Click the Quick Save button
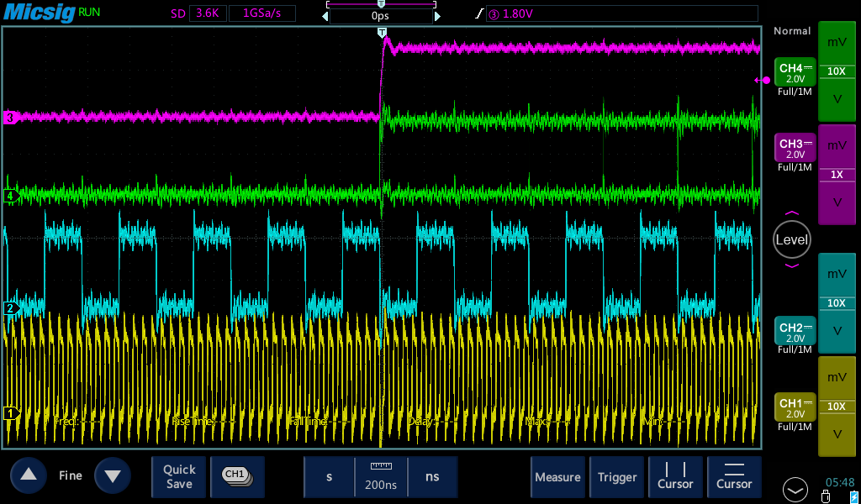 (179, 476)
